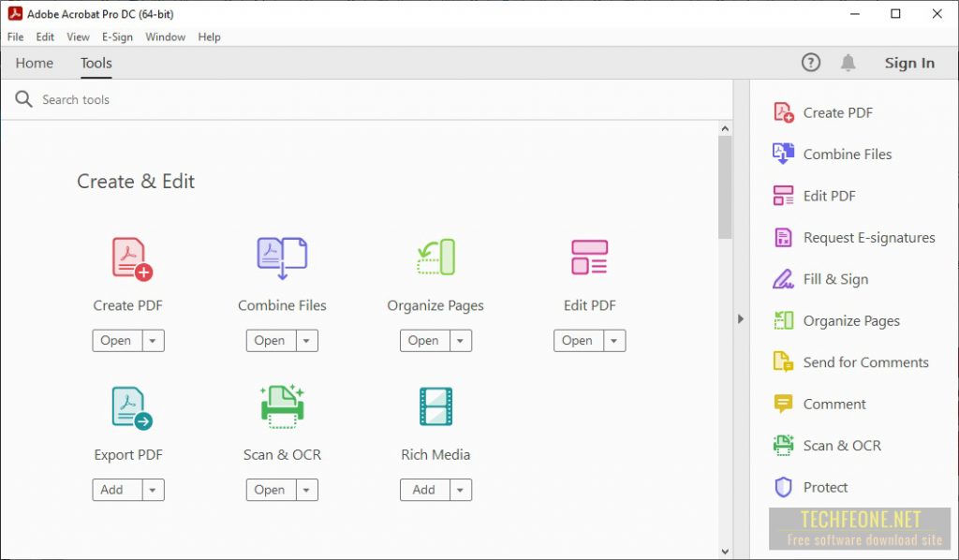Click the scrollbar down arrow

pos(726,552)
